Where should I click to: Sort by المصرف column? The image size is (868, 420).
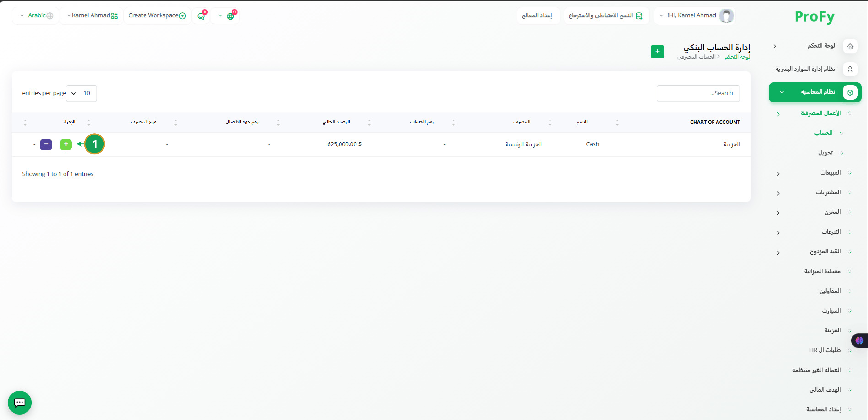522,122
